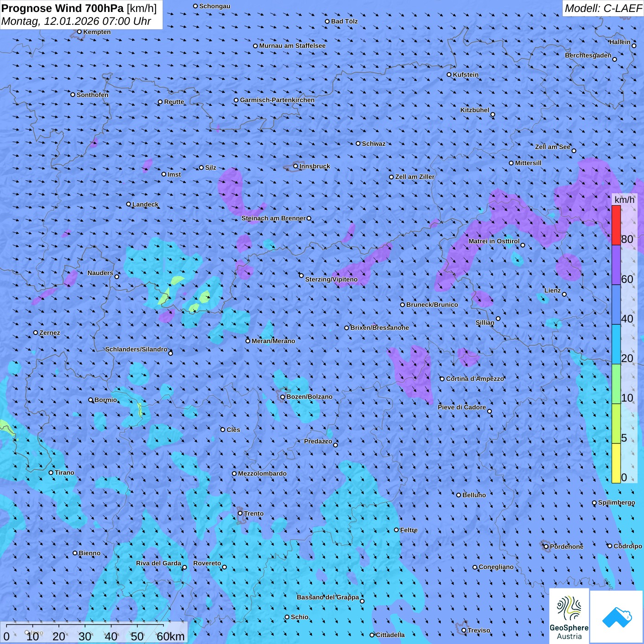644x644 pixels.
Task: Click the 'Cittadella' label
Action: (x=391, y=635)
